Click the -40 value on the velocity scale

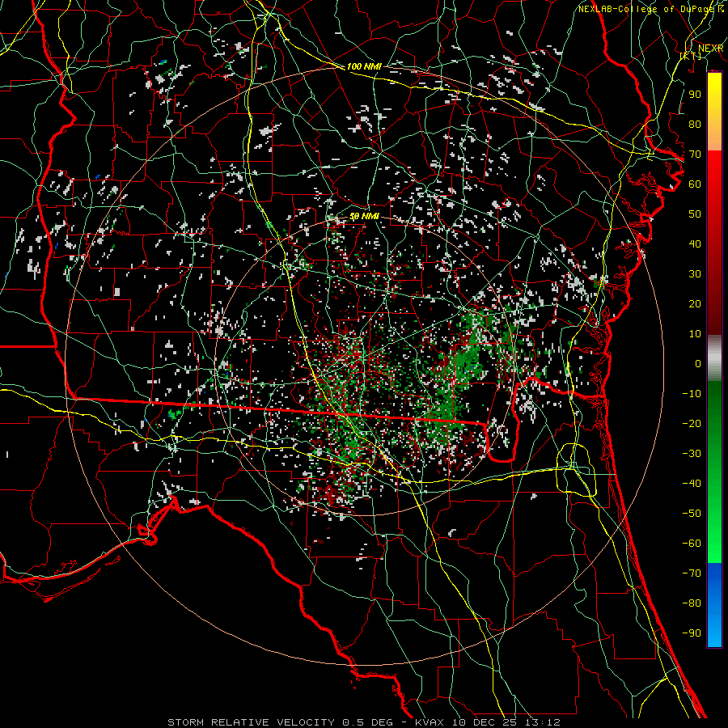pyautogui.click(x=692, y=484)
